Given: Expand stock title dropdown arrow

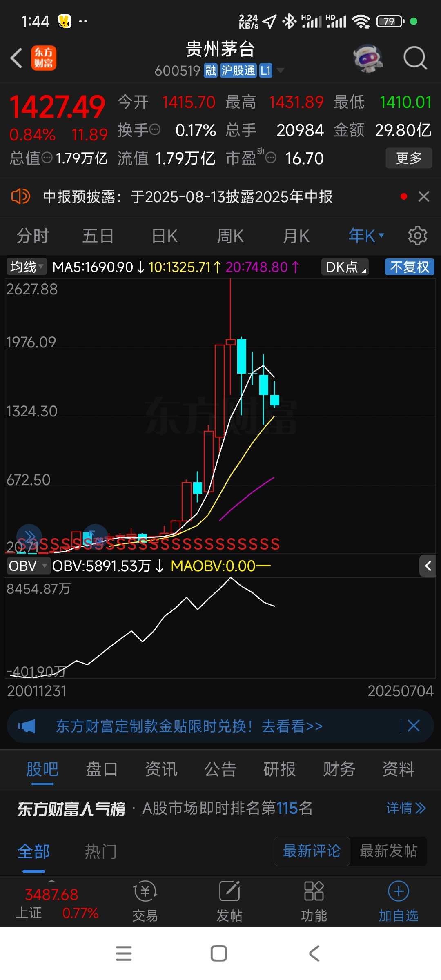Looking at the screenshot, I should [x=281, y=71].
